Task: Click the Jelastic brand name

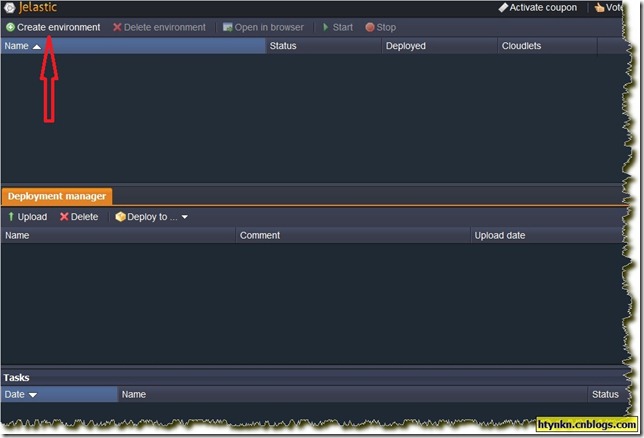Action: click(x=37, y=7)
